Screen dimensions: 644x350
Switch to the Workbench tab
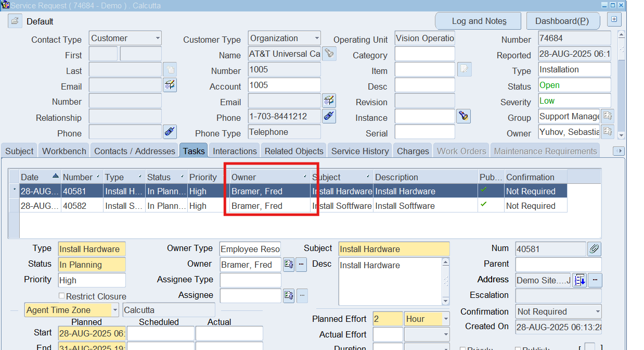pyautogui.click(x=64, y=151)
